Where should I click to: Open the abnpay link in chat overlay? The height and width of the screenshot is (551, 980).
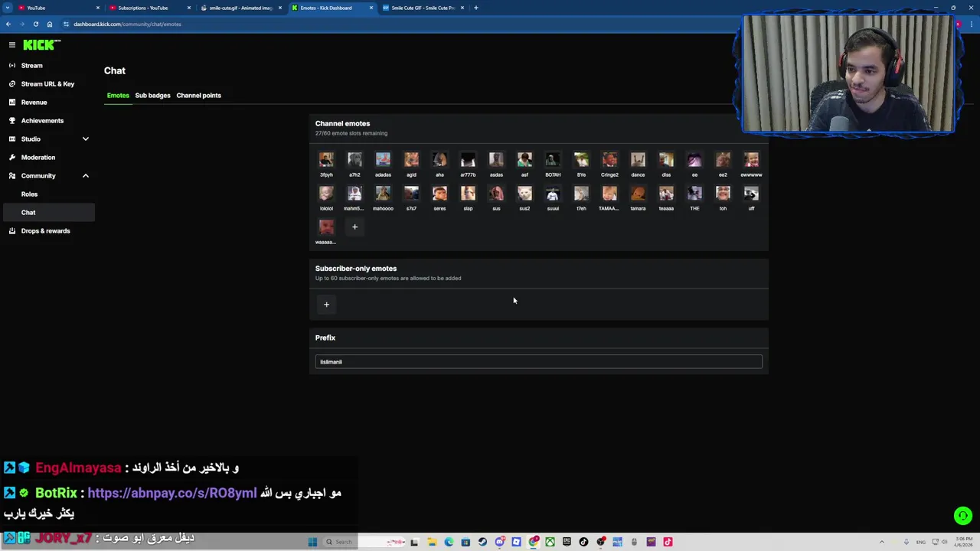click(x=172, y=494)
